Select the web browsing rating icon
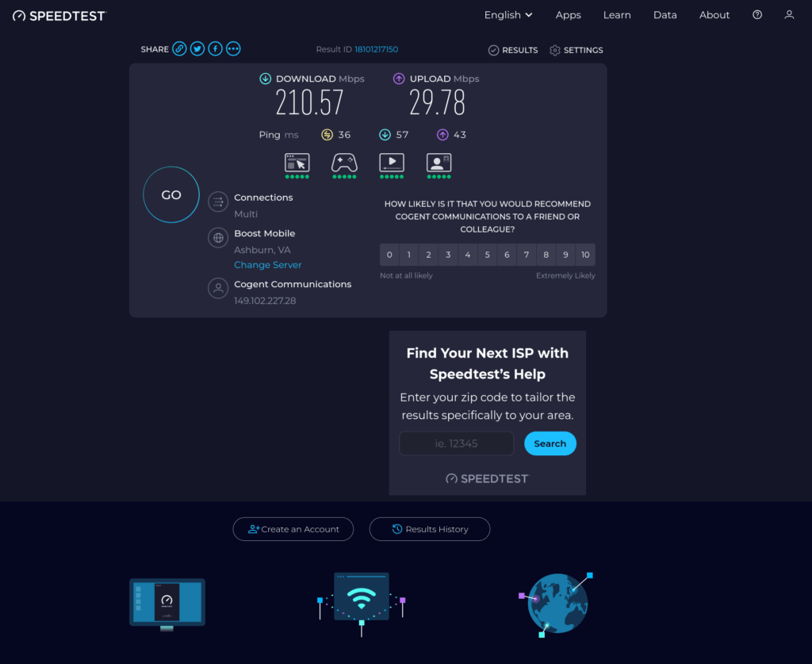 click(x=297, y=165)
